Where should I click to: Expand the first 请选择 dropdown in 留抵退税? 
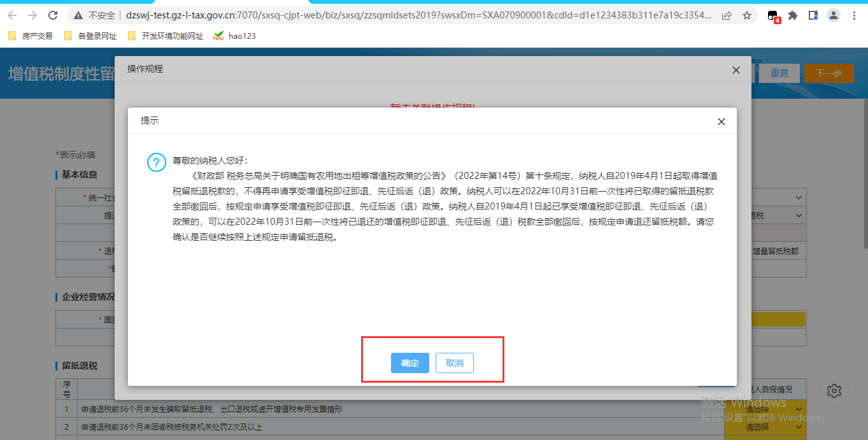click(x=765, y=408)
